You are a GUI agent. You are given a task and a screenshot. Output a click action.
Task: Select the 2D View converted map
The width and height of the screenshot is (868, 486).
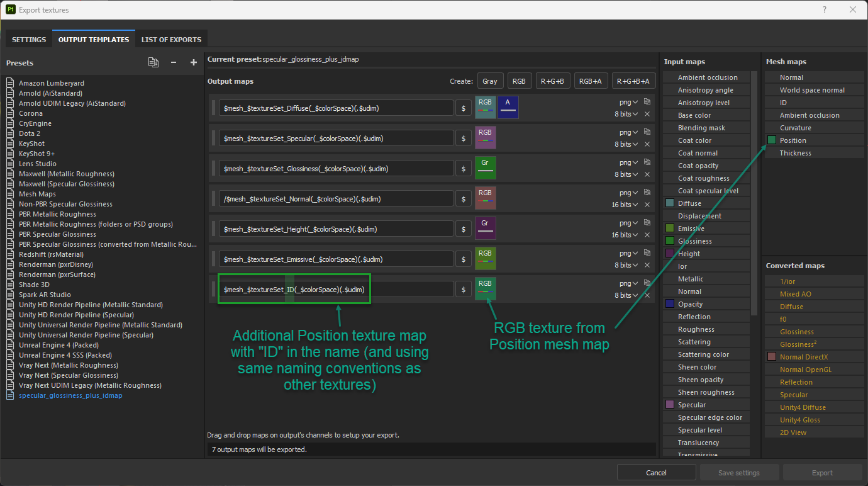point(815,432)
